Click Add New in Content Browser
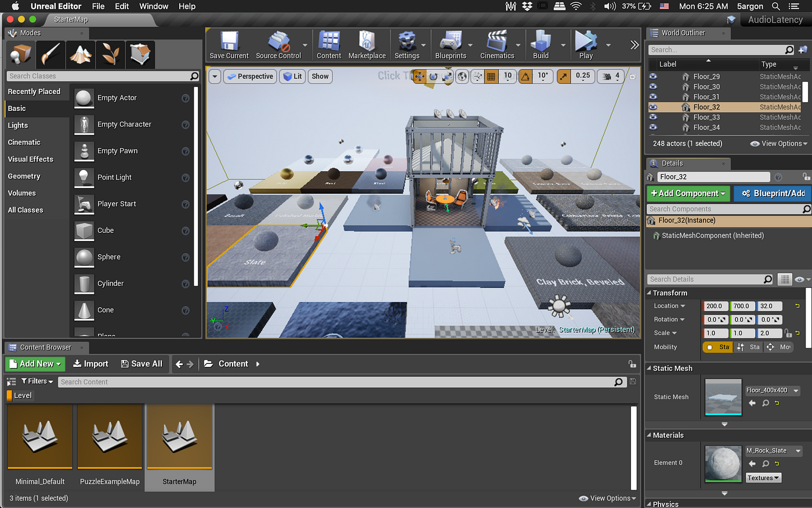The width and height of the screenshot is (812, 508). click(36, 364)
